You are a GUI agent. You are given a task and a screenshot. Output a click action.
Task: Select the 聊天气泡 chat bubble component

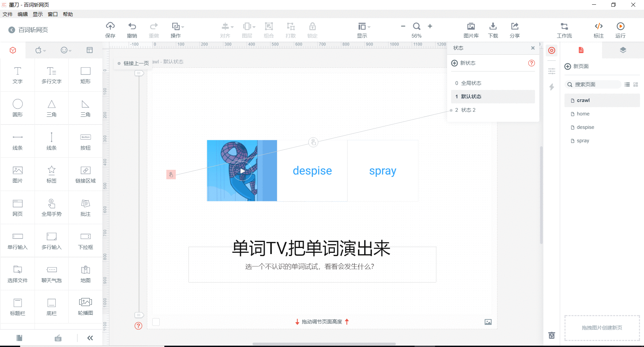tap(51, 274)
